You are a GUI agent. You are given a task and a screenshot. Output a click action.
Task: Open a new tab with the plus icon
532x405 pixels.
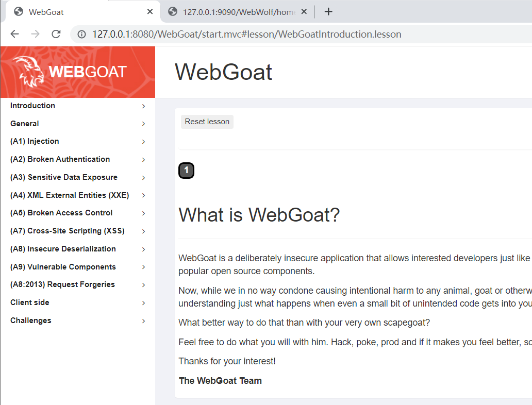tap(328, 11)
